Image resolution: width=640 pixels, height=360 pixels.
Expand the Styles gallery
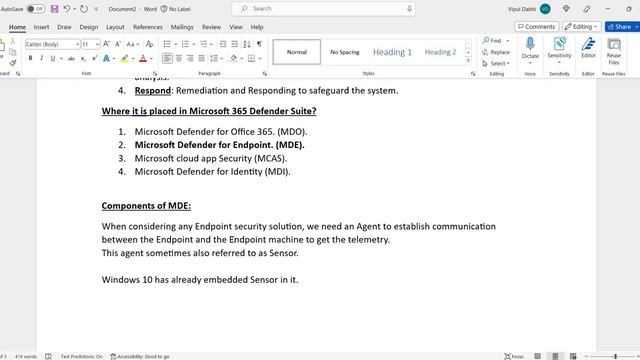(468, 61)
